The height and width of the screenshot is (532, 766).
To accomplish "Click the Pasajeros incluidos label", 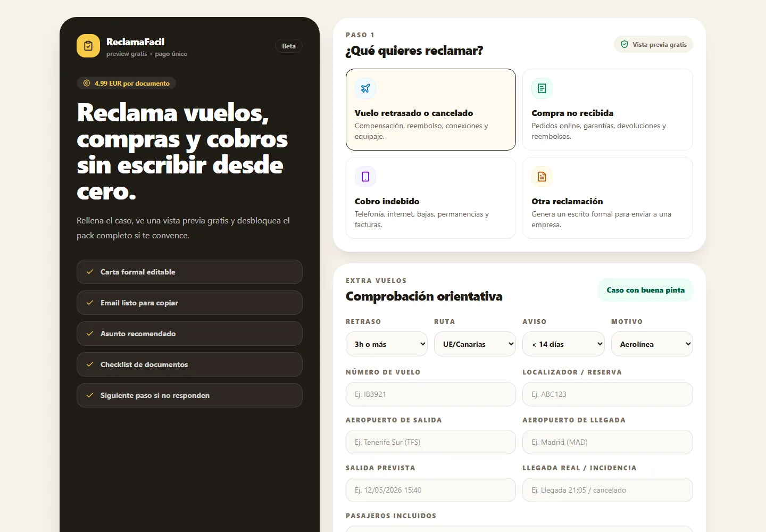I will coord(391,516).
